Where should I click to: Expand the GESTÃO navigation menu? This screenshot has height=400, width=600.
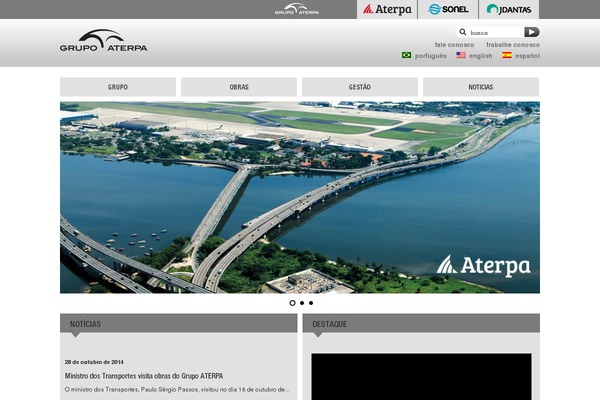360,87
